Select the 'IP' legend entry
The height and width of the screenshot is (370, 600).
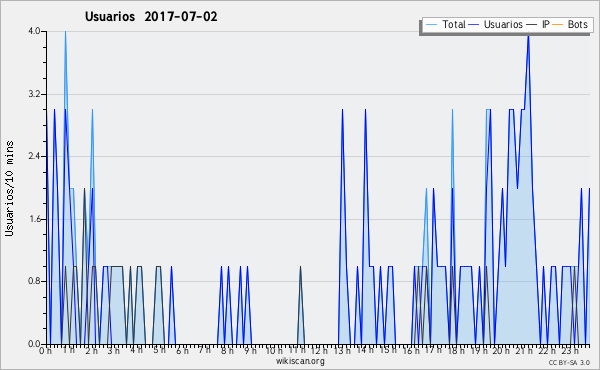click(x=545, y=24)
